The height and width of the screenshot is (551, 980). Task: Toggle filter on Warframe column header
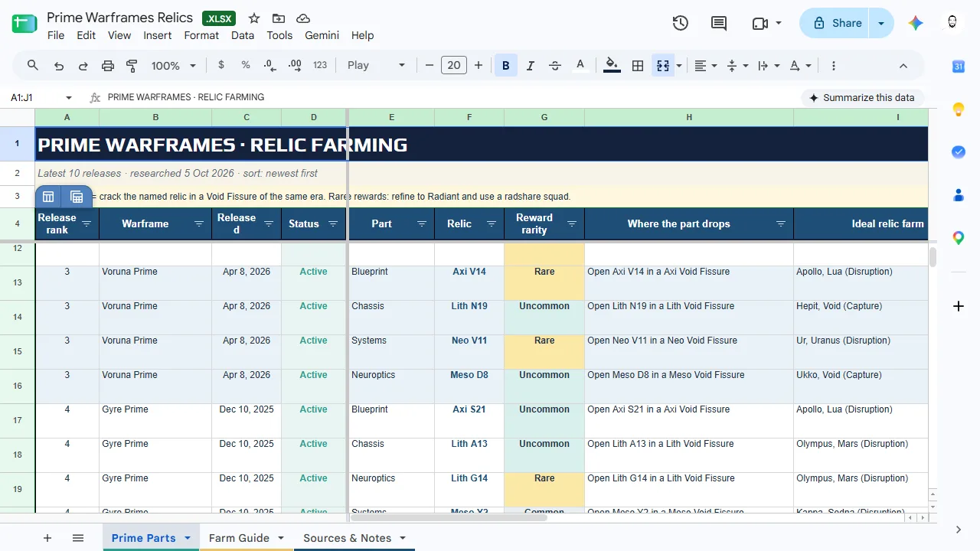coord(199,224)
